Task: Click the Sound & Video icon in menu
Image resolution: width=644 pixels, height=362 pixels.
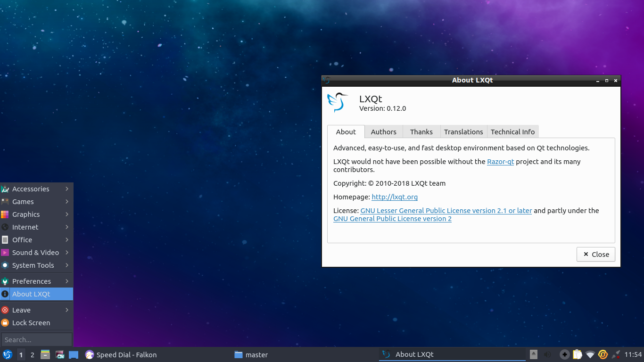Action: [x=5, y=253]
